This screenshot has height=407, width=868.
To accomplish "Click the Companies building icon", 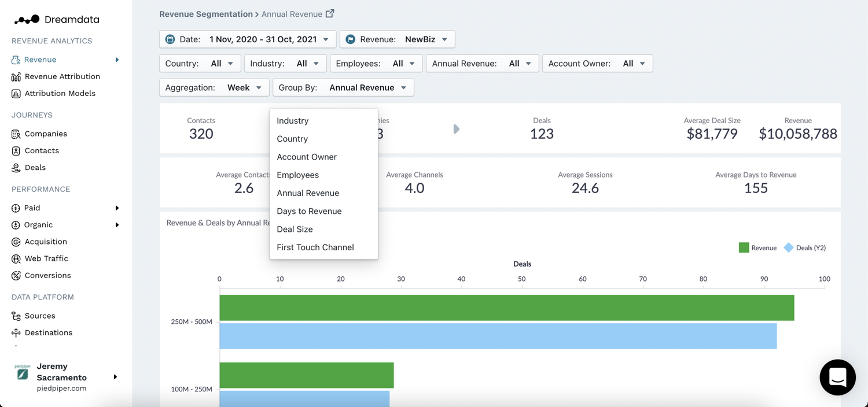I will 16,134.
